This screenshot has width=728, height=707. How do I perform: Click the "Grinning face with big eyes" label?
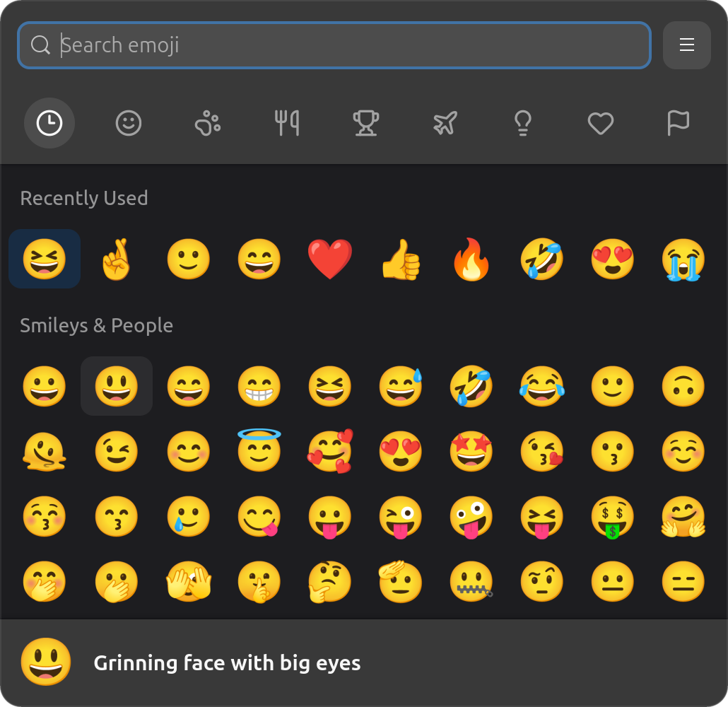pos(227,663)
